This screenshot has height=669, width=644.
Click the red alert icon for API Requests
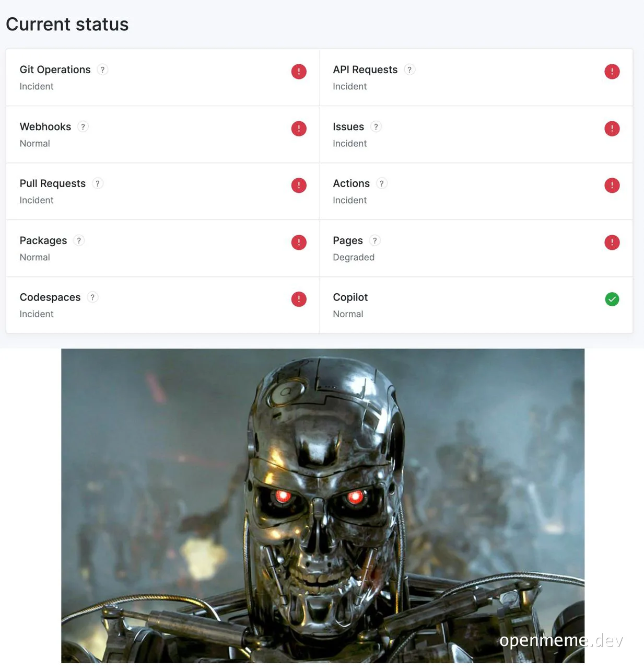tap(612, 72)
